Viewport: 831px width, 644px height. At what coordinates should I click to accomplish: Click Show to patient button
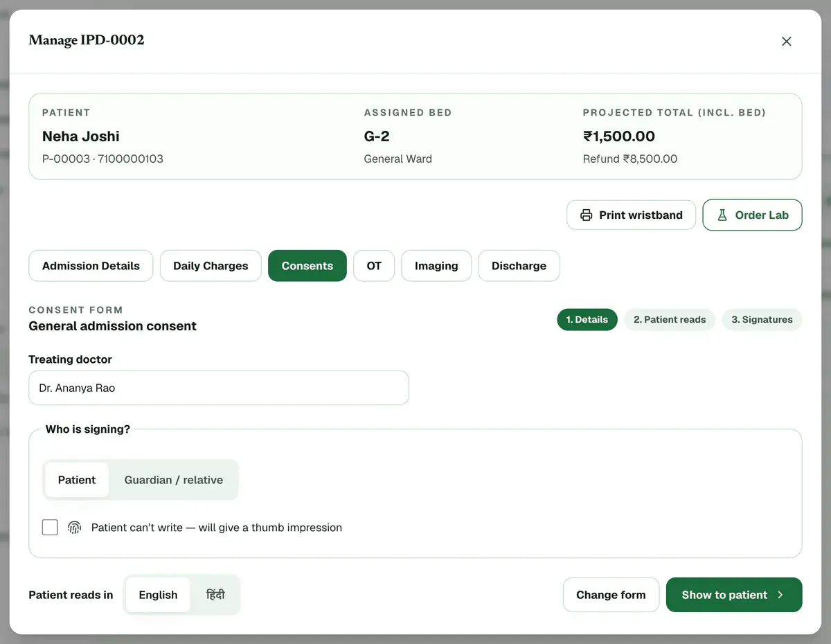pos(734,595)
